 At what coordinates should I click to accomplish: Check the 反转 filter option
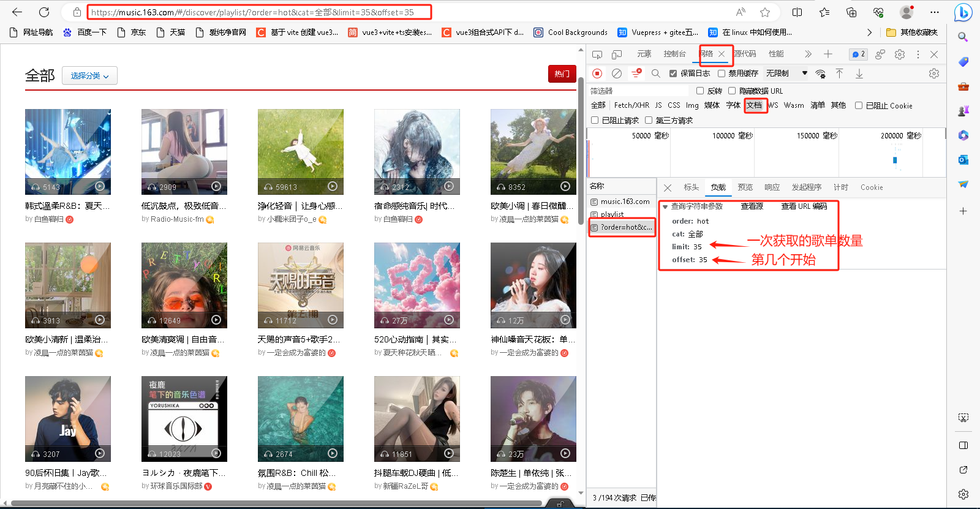click(x=700, y=91)
